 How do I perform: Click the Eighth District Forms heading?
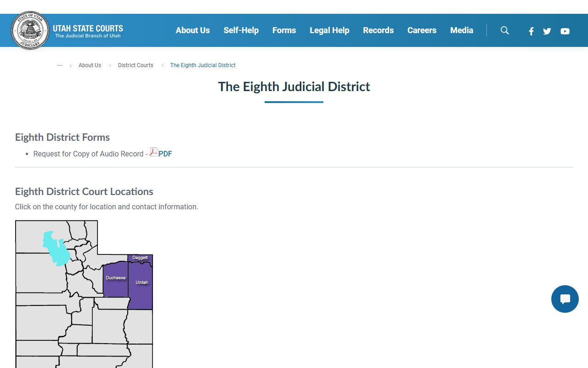[62, 137]
